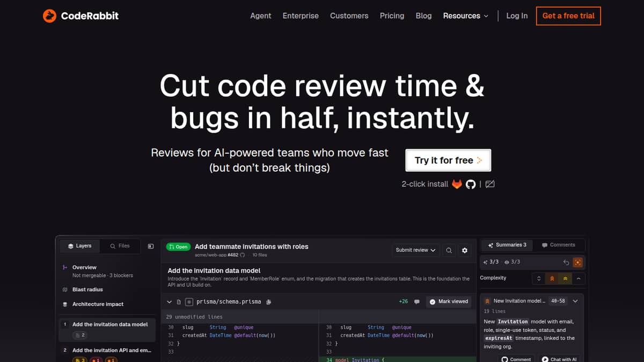Click the eye 3/3 viewed counter
644x362 pixels.
512,262
